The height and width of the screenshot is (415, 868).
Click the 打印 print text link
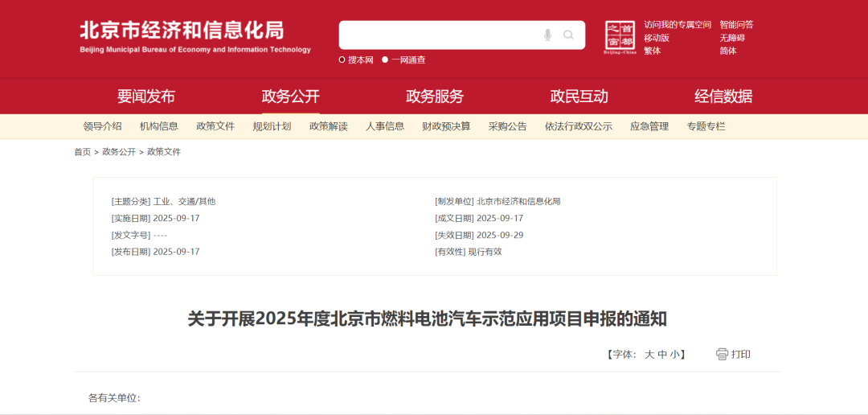point(741,355)
